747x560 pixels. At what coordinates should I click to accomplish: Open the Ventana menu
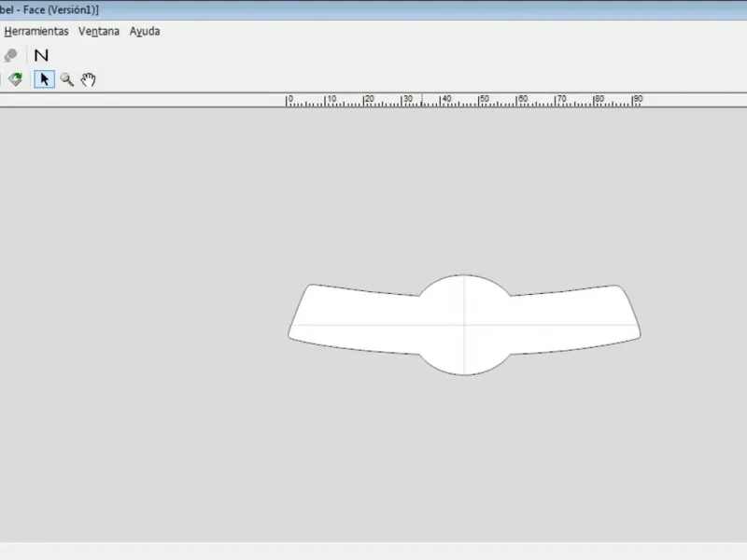[99, 32]
